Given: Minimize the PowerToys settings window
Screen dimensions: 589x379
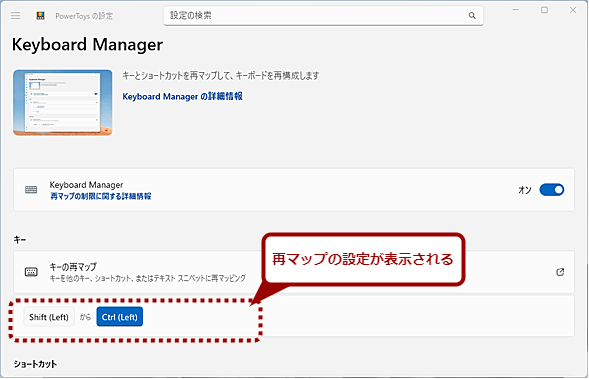Looking at the screenshot, I should click(516, 10).
